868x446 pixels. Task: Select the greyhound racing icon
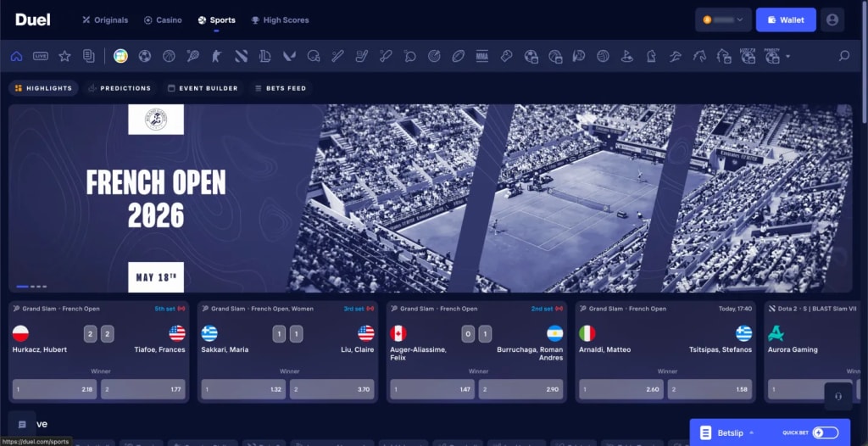click(x=675, y=56)
